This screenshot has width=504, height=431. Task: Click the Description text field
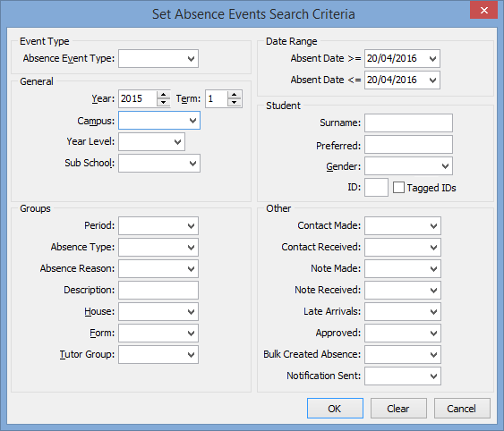158,291
